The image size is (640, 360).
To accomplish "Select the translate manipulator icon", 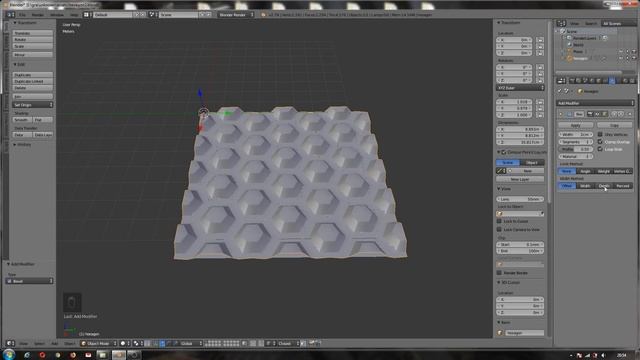I will click(x=162, y=343).
